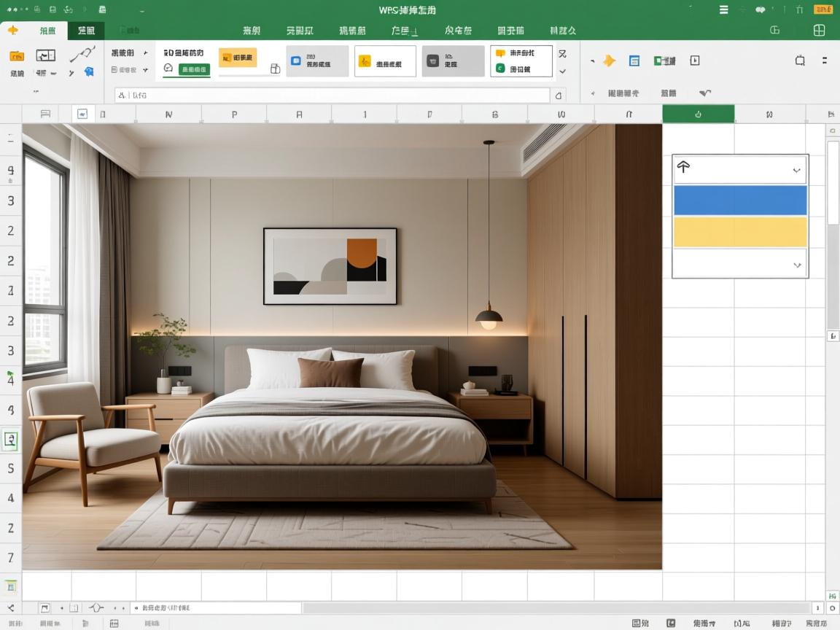
Task: Select the gray style card with blue icon
Action: [317, 61]
